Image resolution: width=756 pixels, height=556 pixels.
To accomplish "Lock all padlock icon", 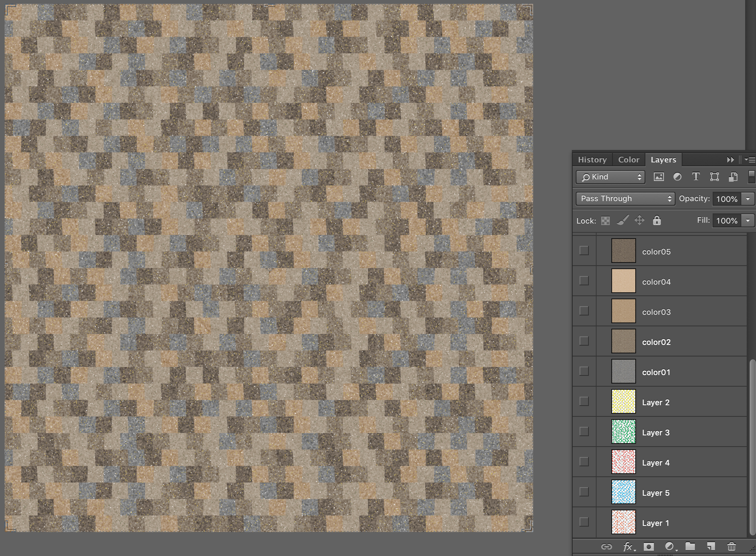I will [657, 220].
